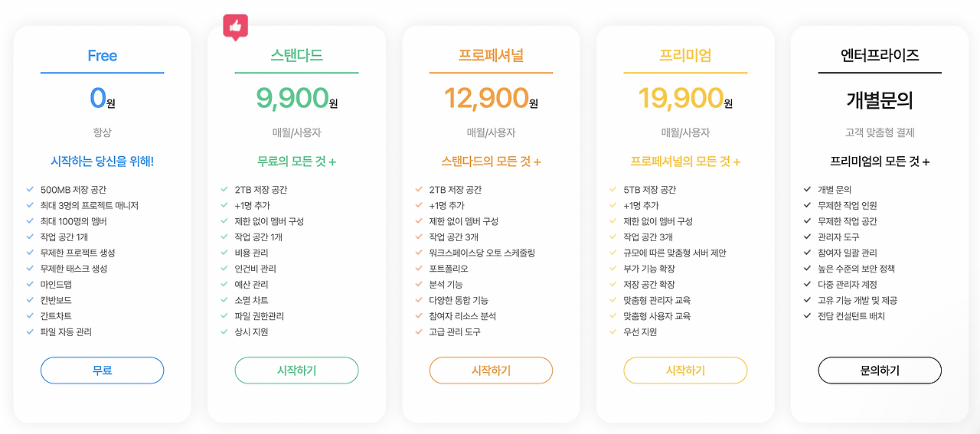
Task: Click the 9,900원 price text
Action: 296,99
